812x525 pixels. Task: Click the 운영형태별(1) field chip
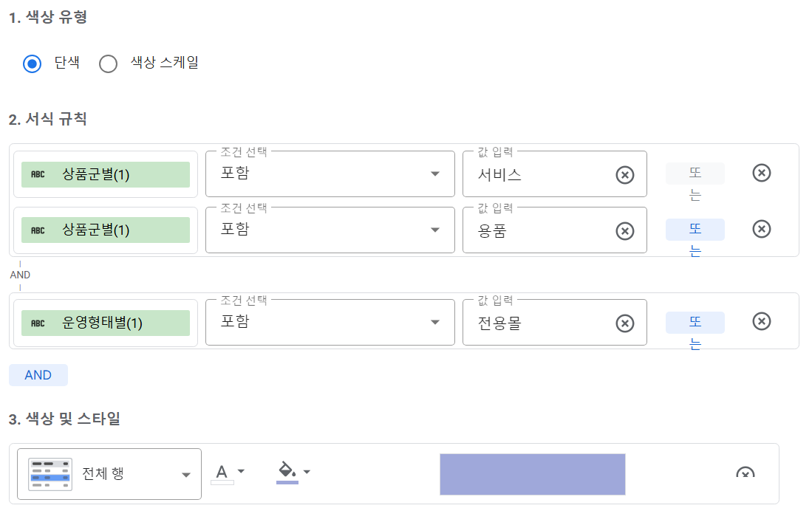tap(106, 323)
